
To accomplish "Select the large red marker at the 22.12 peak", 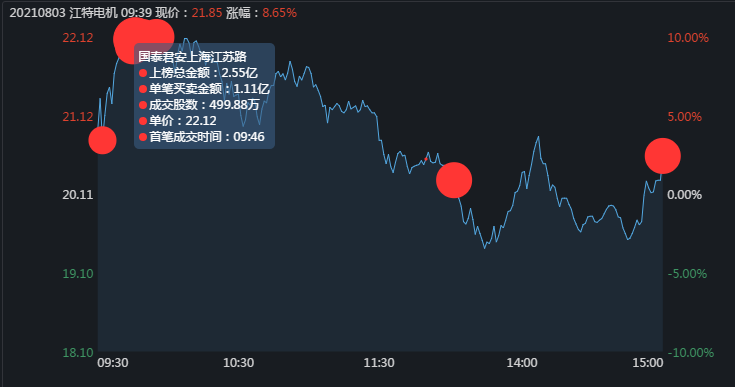I will coord(143,40).
